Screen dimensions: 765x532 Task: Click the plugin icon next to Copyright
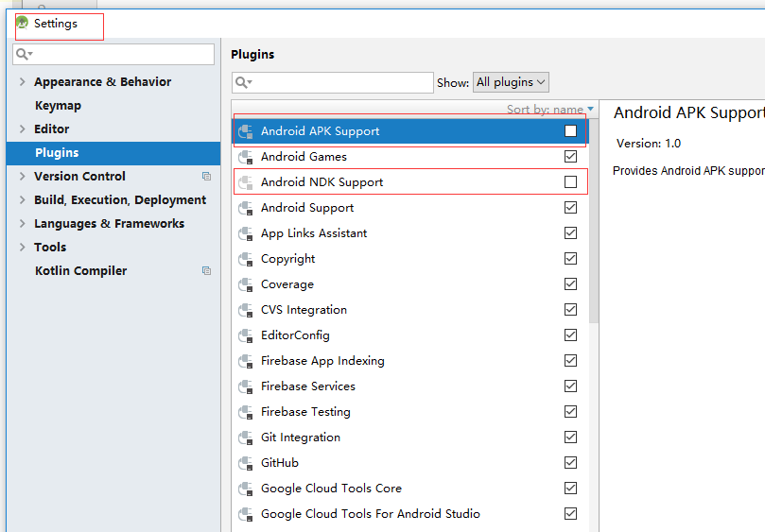[246, 259]
